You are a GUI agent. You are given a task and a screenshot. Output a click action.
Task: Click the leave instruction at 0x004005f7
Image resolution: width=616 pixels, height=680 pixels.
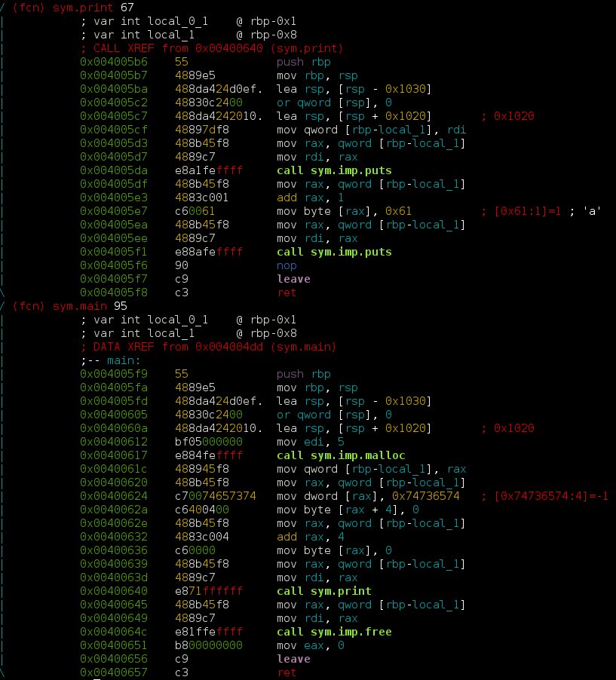pos(294,279)
